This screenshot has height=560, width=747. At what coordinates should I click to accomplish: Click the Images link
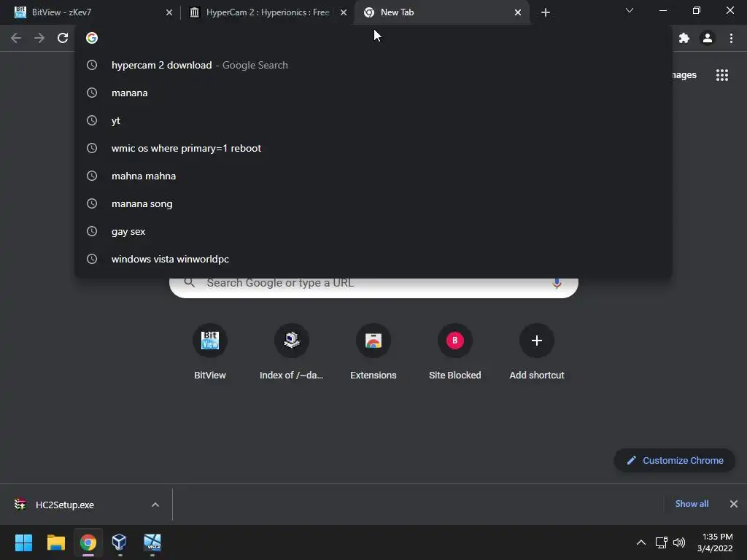tap(684, 75)
